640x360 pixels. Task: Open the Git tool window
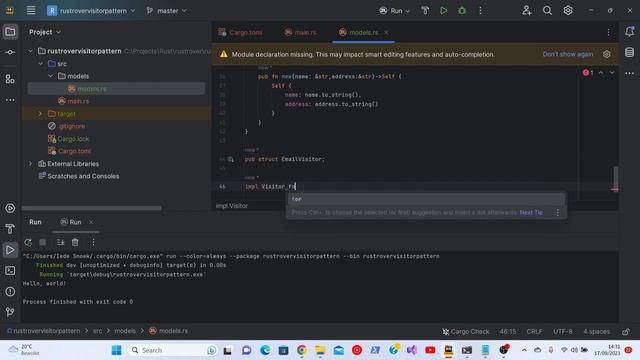(x=10, y=312)
